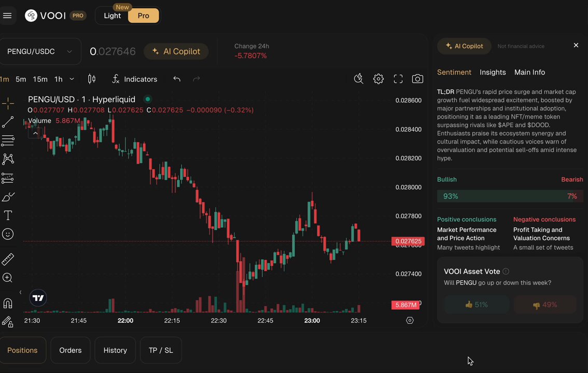
Task: Select the 5m timeframe
Action: [x=21, y=79]
